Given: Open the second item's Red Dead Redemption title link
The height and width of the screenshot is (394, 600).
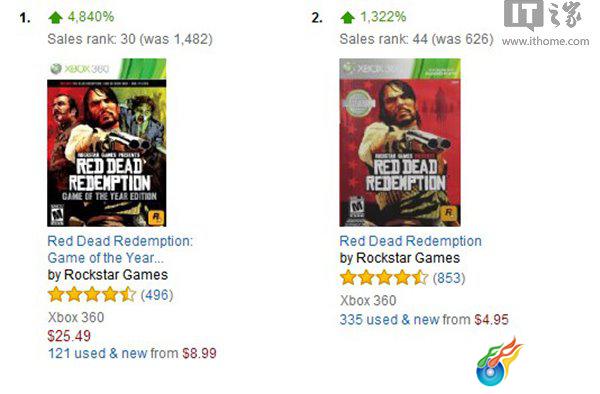Looking at the screenshot, I should pos(410,241).
